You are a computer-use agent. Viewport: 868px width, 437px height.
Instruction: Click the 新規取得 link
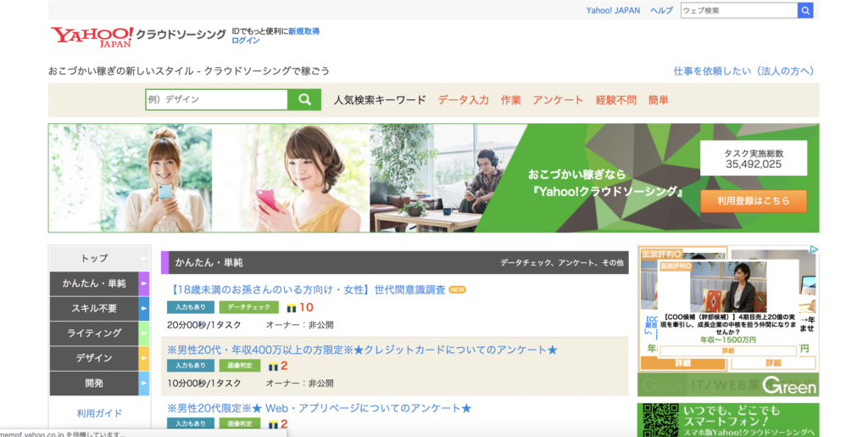[303, 31]
